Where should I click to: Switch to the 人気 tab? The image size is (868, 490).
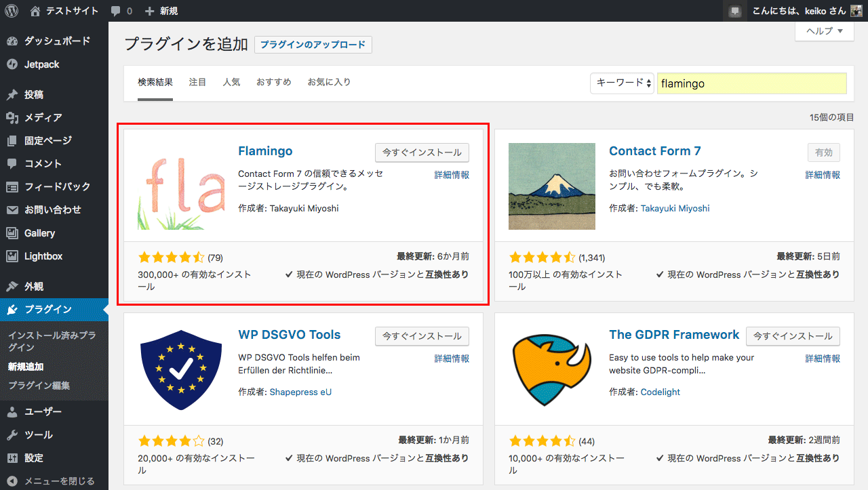231,82
